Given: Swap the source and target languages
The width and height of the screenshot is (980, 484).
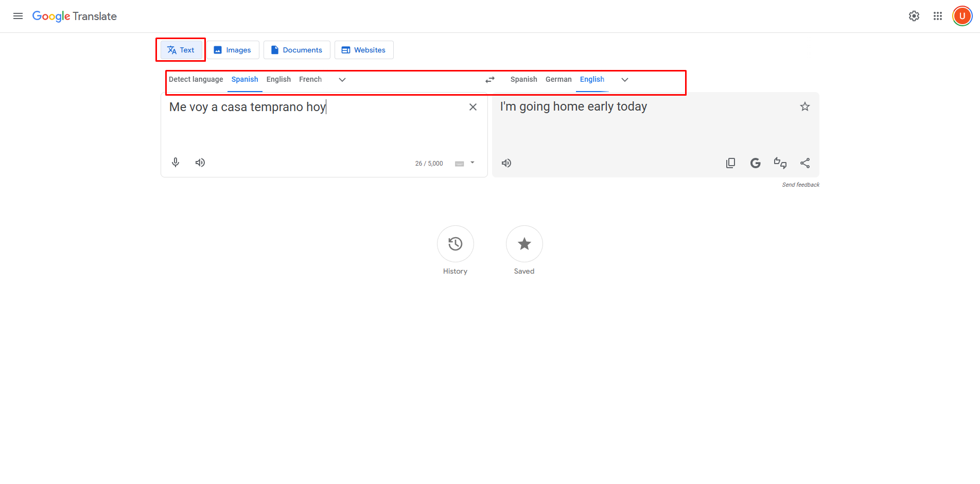Looking at the screenshot, I should pos(489,80).
